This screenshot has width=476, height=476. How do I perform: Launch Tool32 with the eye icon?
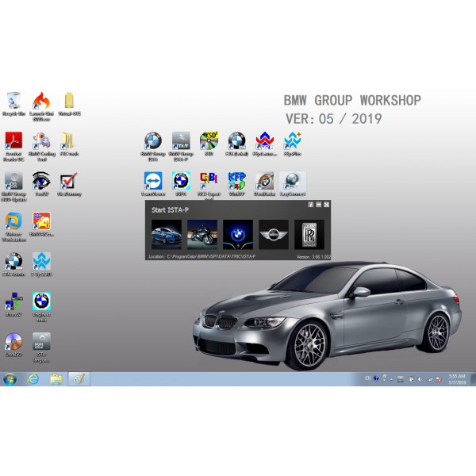click(41, 184)
